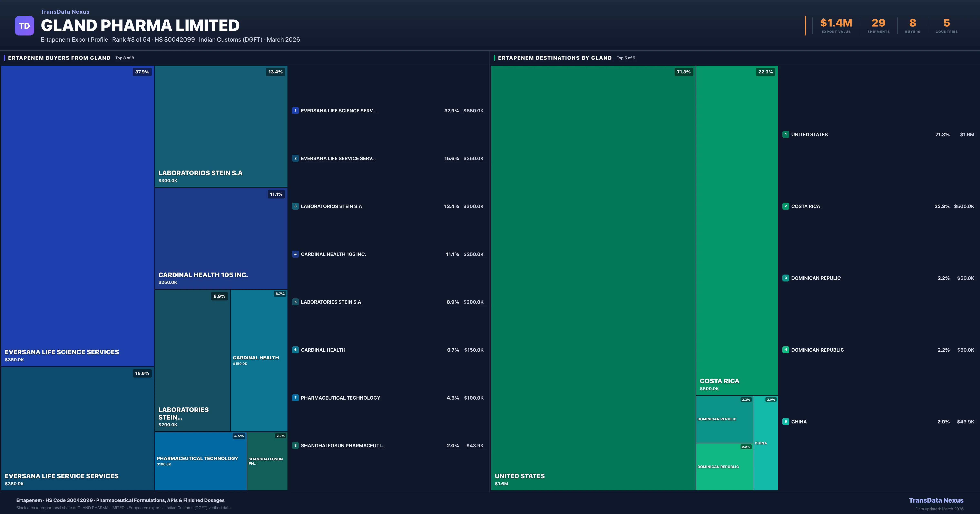Image resolution: width=980 pixels, height=514 pixels.
Task: Select the Eversana Life Science Services treemap block
Action: 77,216
